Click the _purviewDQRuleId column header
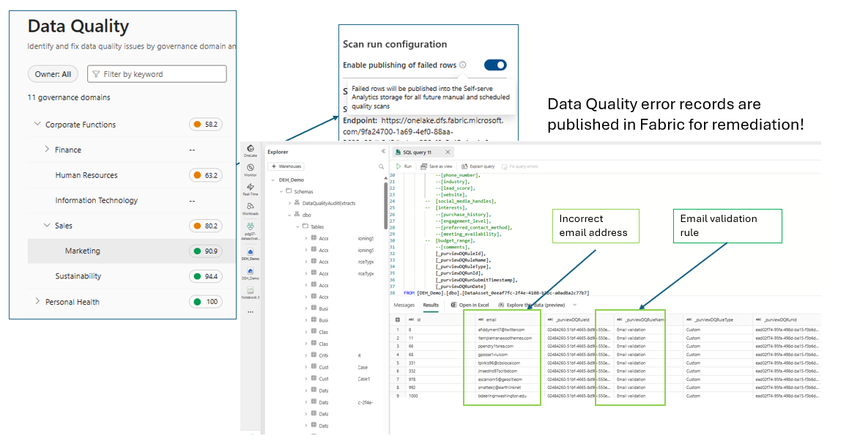Screen dimensions: 860x447 point(577,319)
